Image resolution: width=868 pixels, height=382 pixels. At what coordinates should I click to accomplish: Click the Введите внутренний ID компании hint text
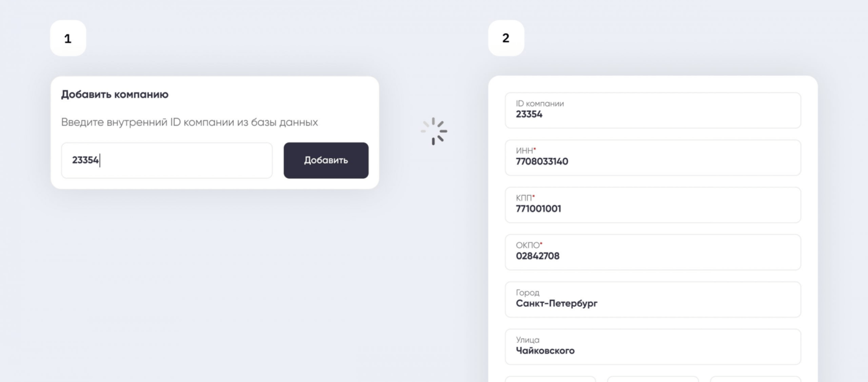click(189, 122)
